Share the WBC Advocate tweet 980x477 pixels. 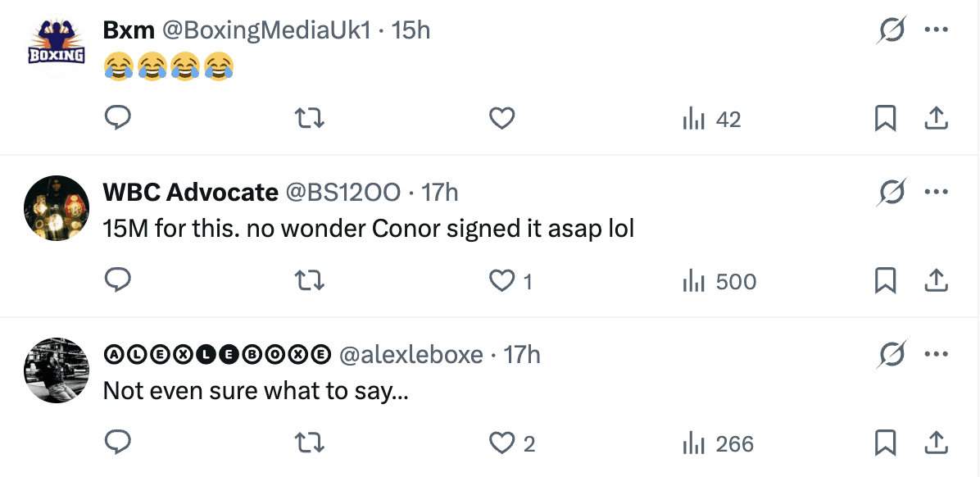[936, 281]
